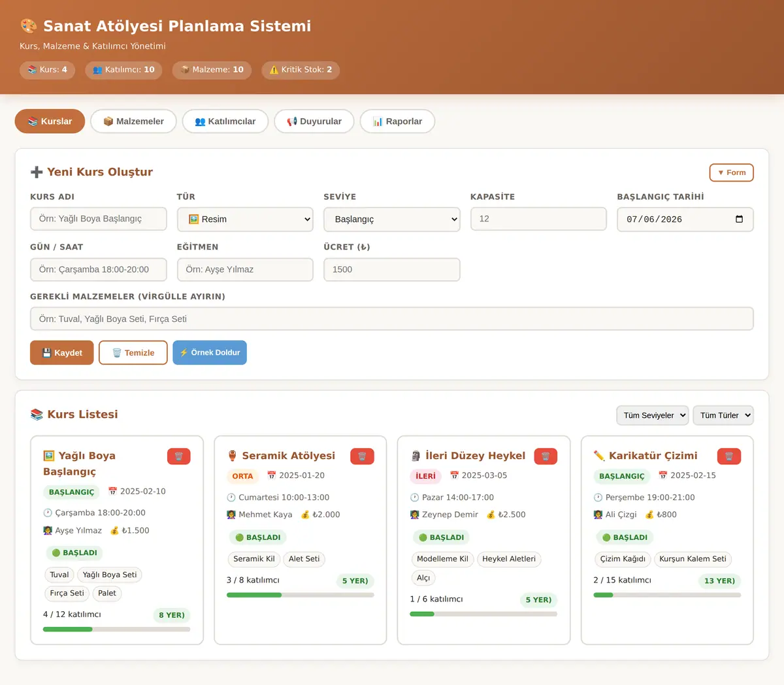
Task: Click the Heykel Aletleri material tag
Action: 509,559
